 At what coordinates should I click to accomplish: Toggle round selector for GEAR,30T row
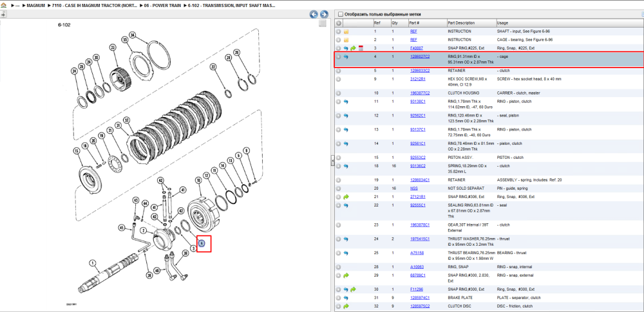(339, 225)
